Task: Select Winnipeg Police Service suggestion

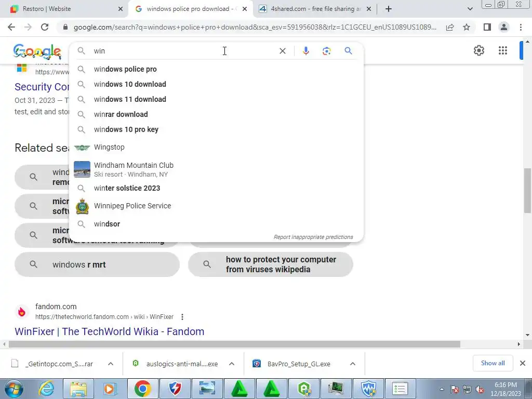Action: click(216, 206)
